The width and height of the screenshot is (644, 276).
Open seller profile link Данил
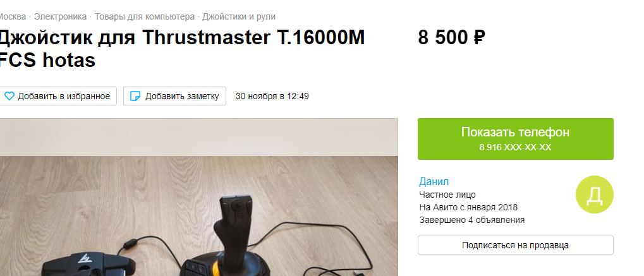pyautogui.click(x=434, y=181)
